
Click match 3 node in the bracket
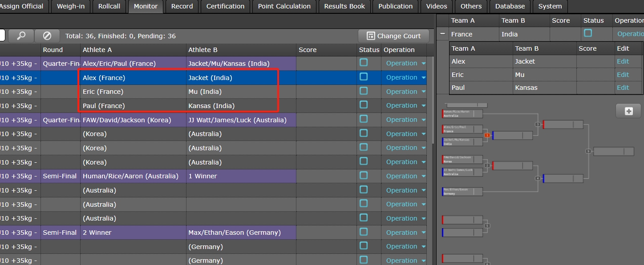coord(538,125)
